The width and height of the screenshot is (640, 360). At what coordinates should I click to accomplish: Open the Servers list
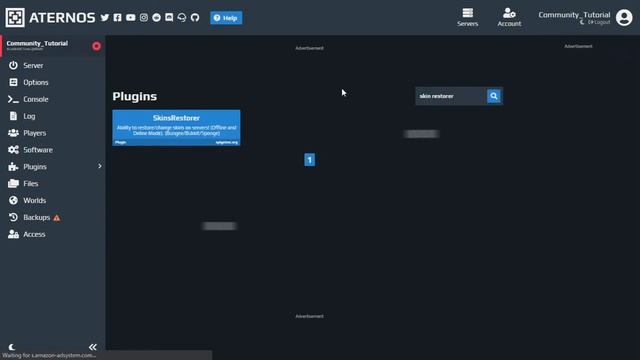468,18
